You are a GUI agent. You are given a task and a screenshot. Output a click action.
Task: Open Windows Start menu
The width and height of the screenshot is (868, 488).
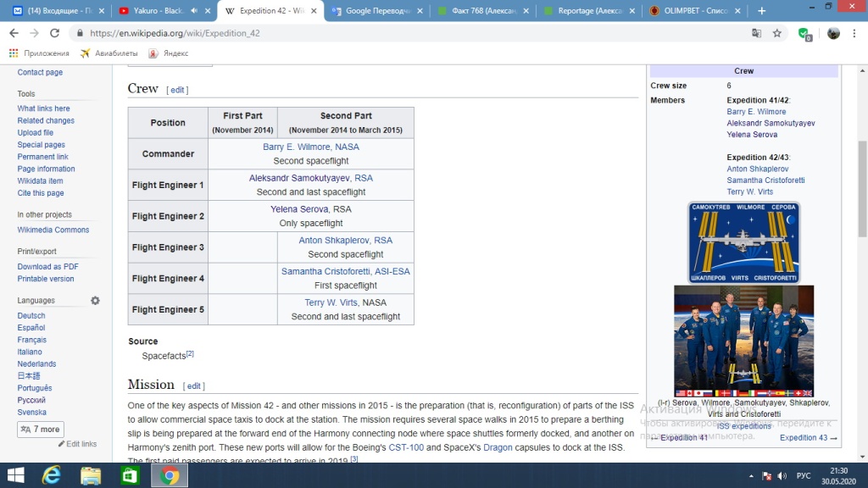pos(15,475)
